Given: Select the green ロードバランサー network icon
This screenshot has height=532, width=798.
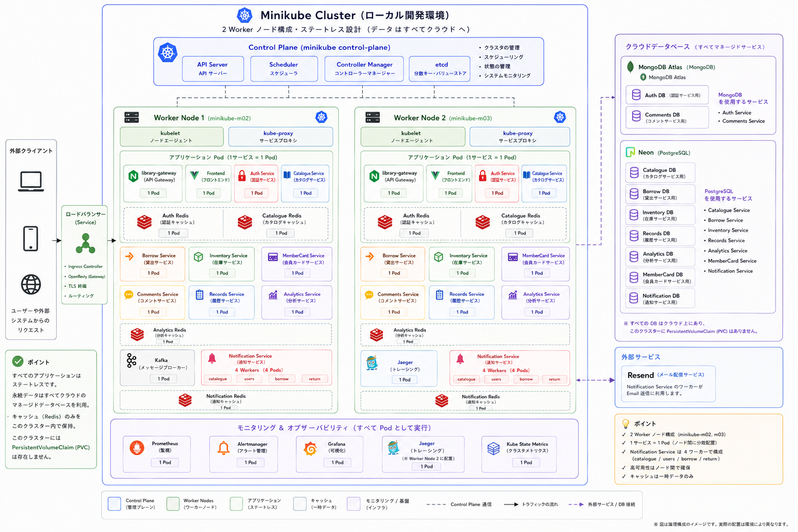Looking at the screenshot, I should (86, 243).
